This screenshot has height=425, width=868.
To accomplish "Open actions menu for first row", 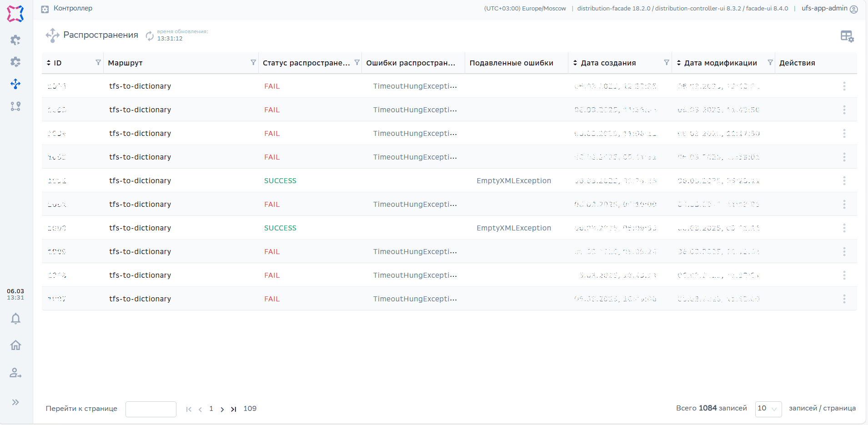I will (844, 86).
